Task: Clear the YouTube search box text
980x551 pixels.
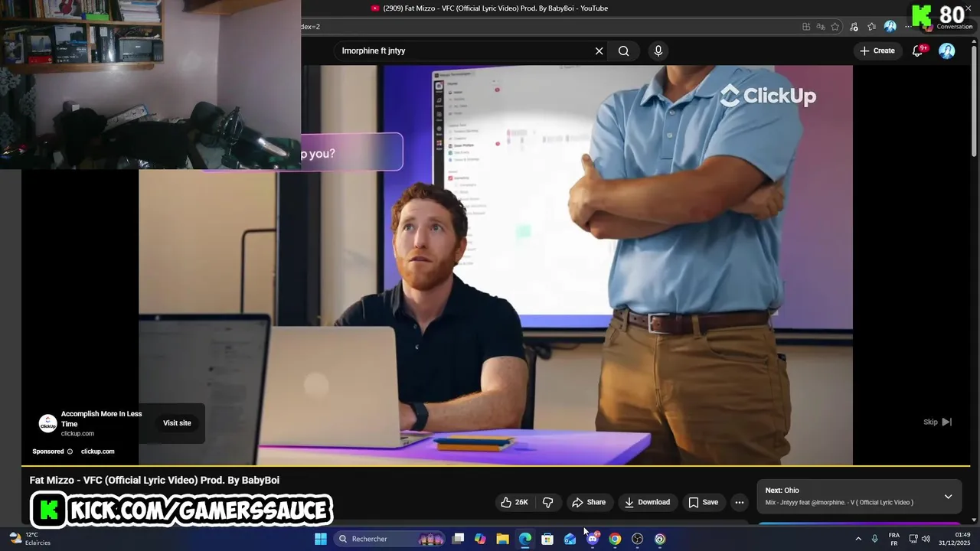Action: 599,51
